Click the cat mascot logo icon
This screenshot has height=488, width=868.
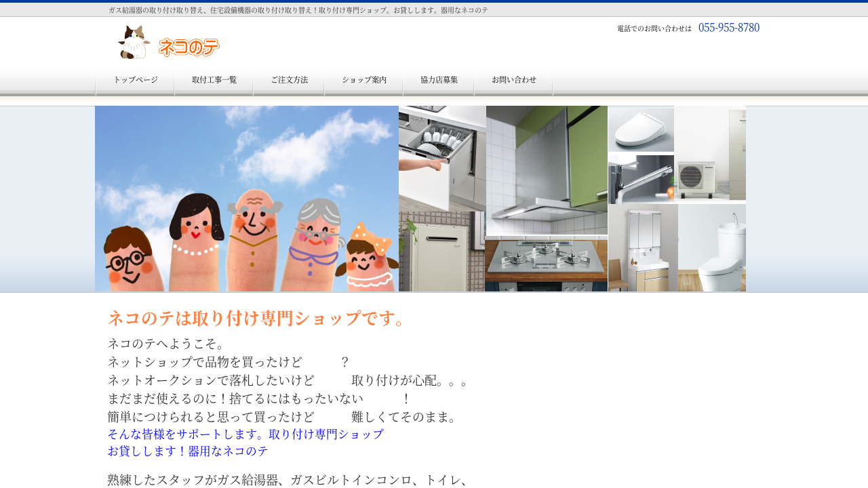[x=134, y=42]
